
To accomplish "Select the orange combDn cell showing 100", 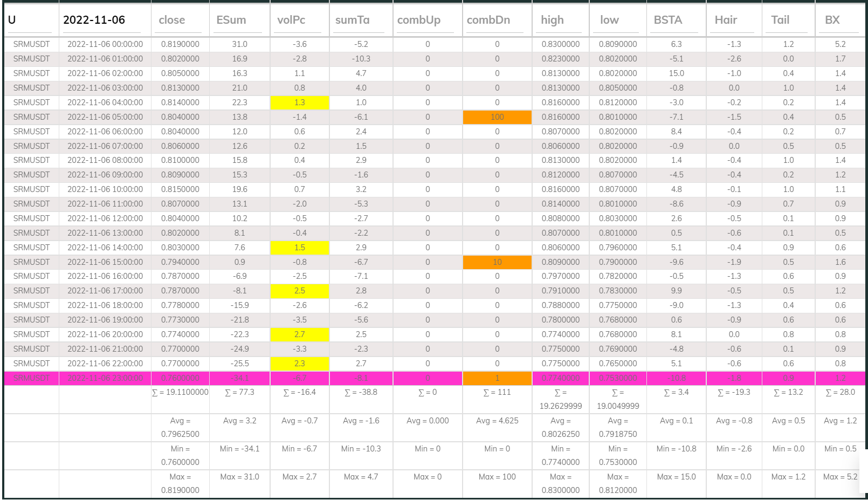I will 496,117.
